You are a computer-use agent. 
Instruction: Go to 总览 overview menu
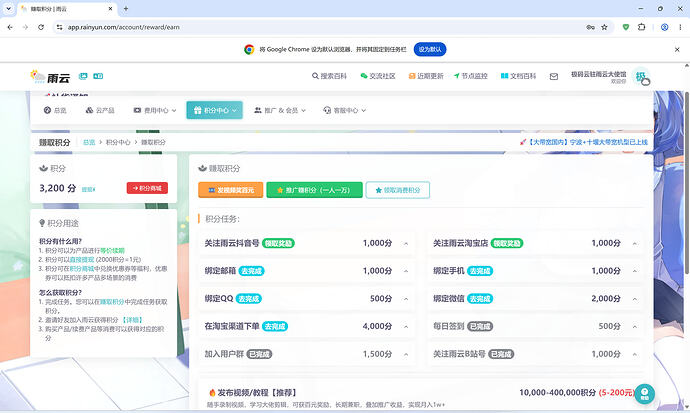tap(55, 110)
